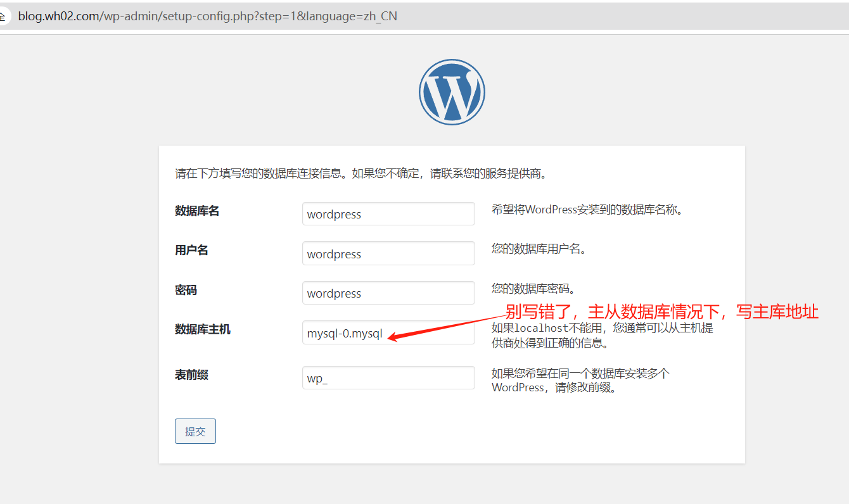Click the intro sentence 请在下方填写您的数据库连接信息
Image resolution: width=849 pixels, height=504 pixels.
tap(361, 173)
